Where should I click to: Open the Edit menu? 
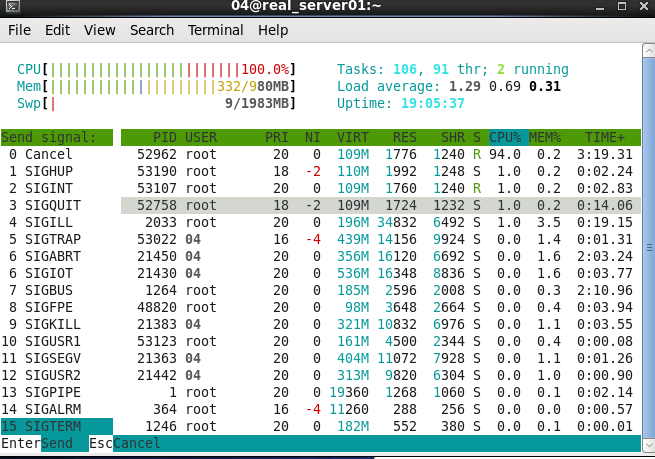58,30
